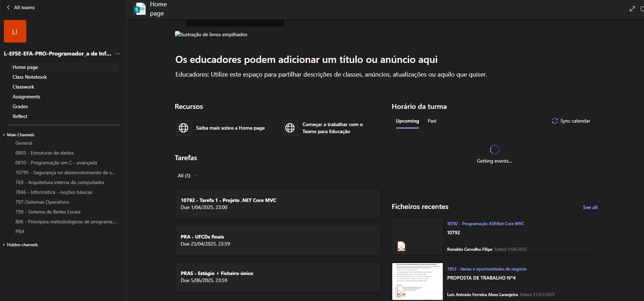Open task 10792 - Tarefa 1 - Projeto .NET Core MVC
644x301 pixels.
278,204
